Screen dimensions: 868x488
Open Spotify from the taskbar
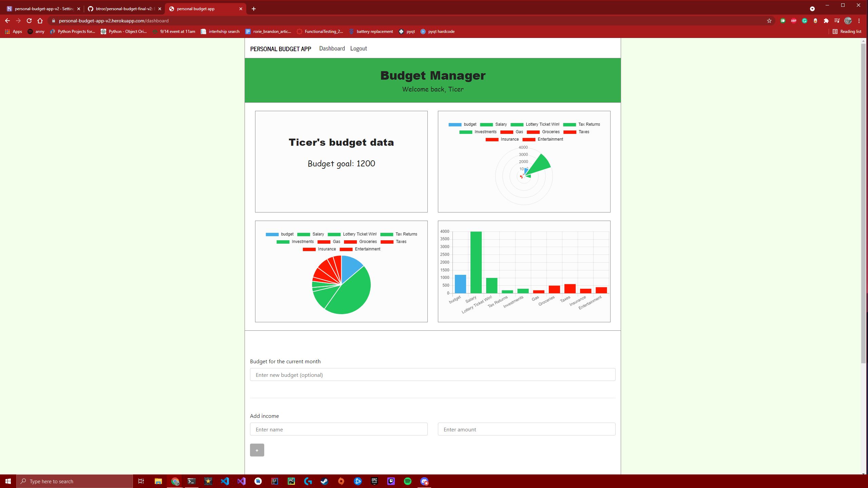pyautogui.click(x=407, y=481)
